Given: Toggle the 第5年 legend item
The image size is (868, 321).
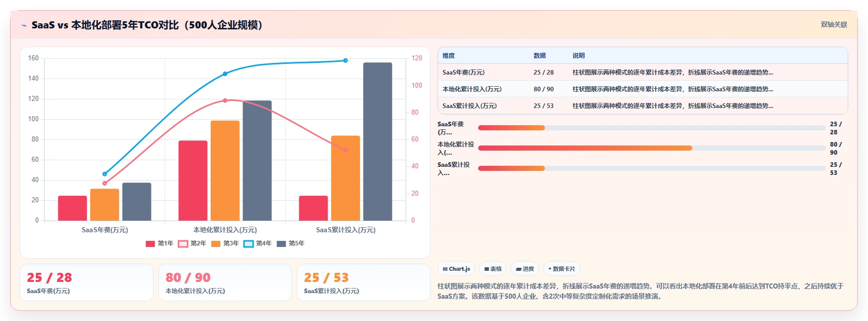Looking at the screenshot, I should click(x=291, y=243).
